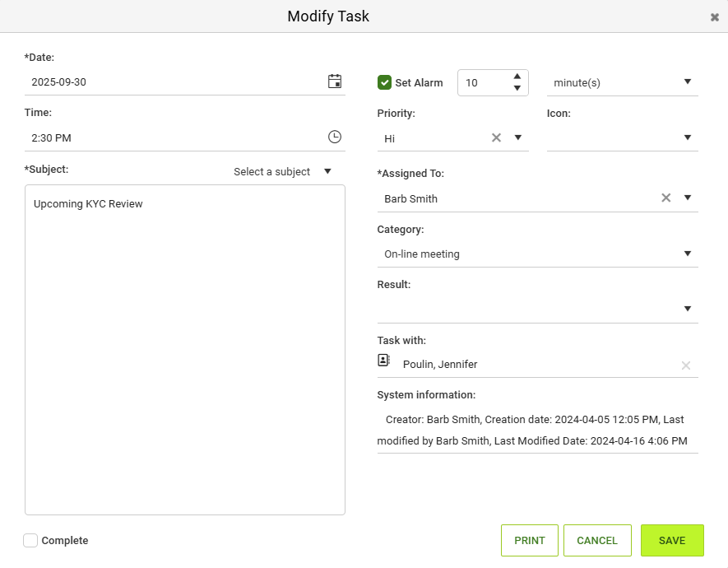Decrease the alarm value with down arrow
The width and height of the screenshot is (728, 568).
pos(517,88)
